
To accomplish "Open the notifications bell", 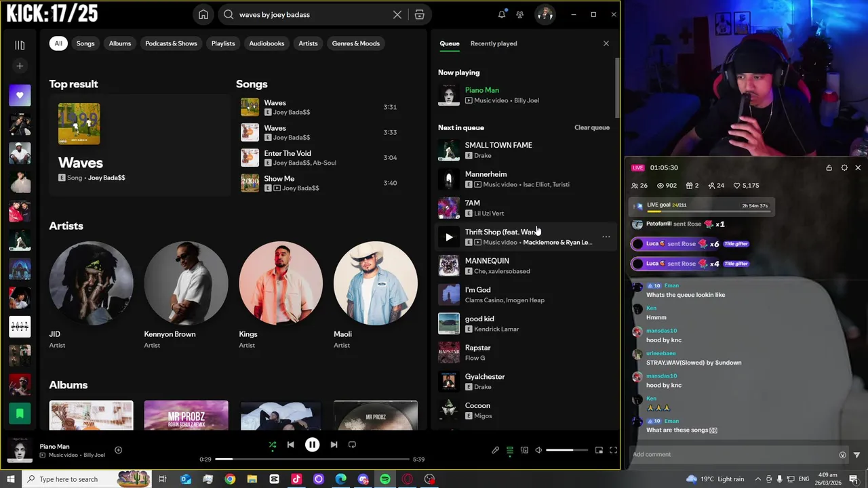I will pyautogui.click(x=502, y=14).
